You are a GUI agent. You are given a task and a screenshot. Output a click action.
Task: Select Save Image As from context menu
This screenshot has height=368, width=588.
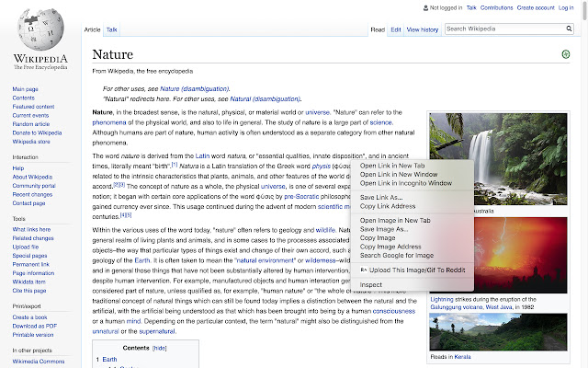point(386,229)
